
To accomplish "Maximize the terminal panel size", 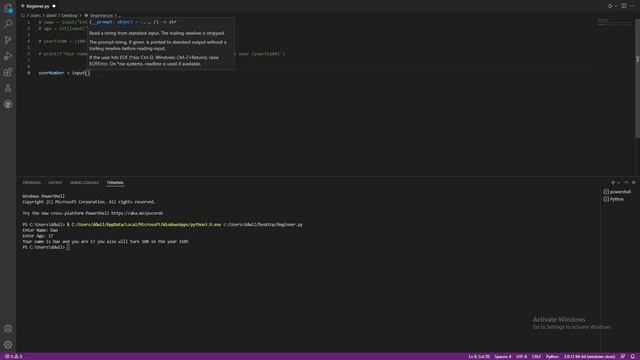I will point(626,182).
